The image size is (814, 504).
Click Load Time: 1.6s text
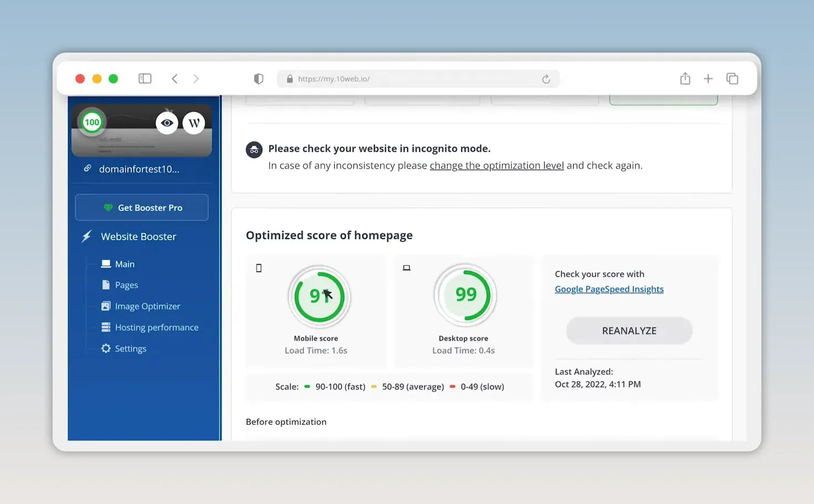pyautogui.click(x=316, y=351)
